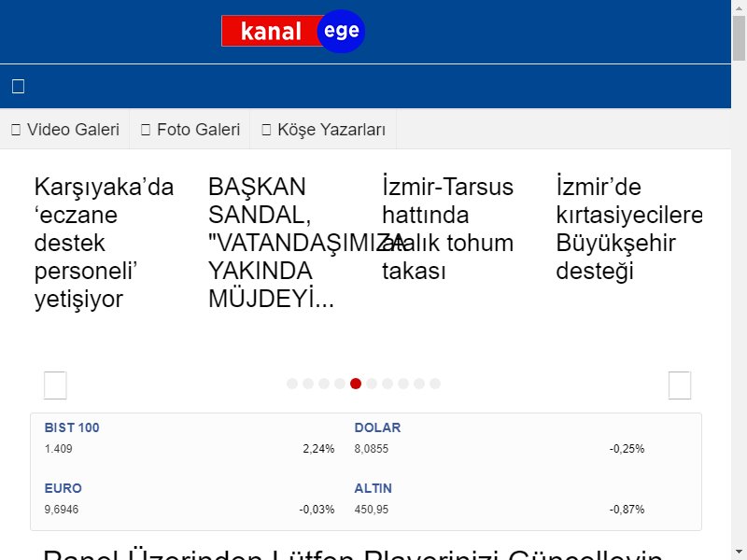747x560 pixels.
Task: Click the DOLAR exchange rate entry
Action: pos(377,428)
